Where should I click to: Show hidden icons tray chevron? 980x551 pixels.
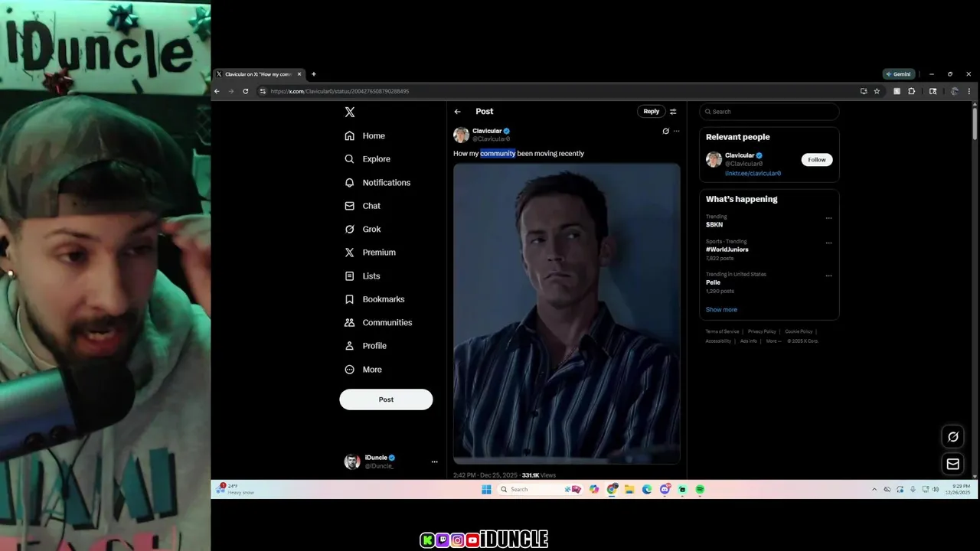coord(874,490)
